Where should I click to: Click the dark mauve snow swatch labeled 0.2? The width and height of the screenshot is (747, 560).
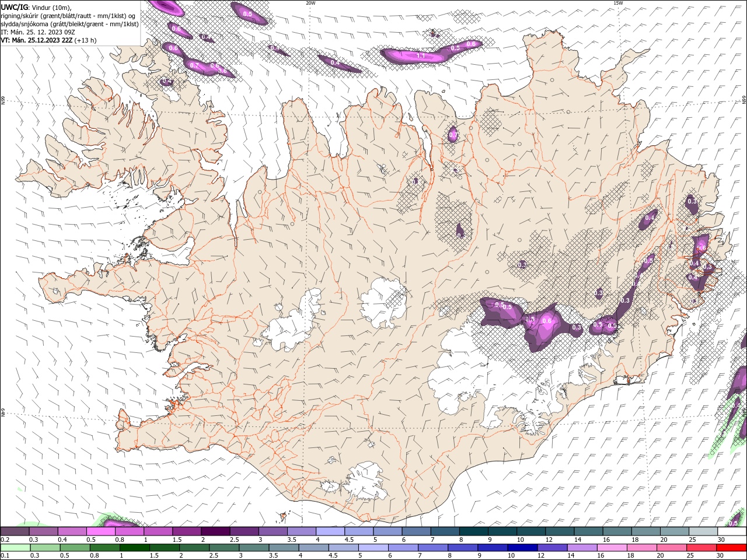[15, 531]
